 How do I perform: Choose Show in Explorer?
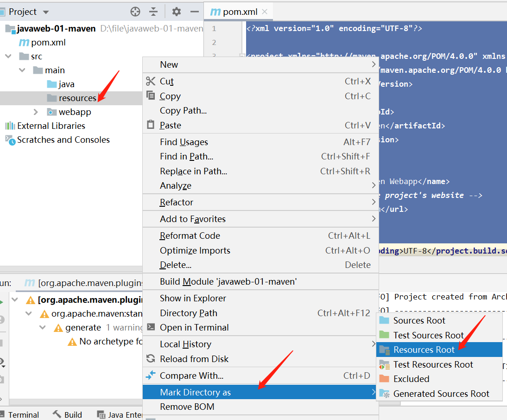pyautogui.click(x=260, y=298)
